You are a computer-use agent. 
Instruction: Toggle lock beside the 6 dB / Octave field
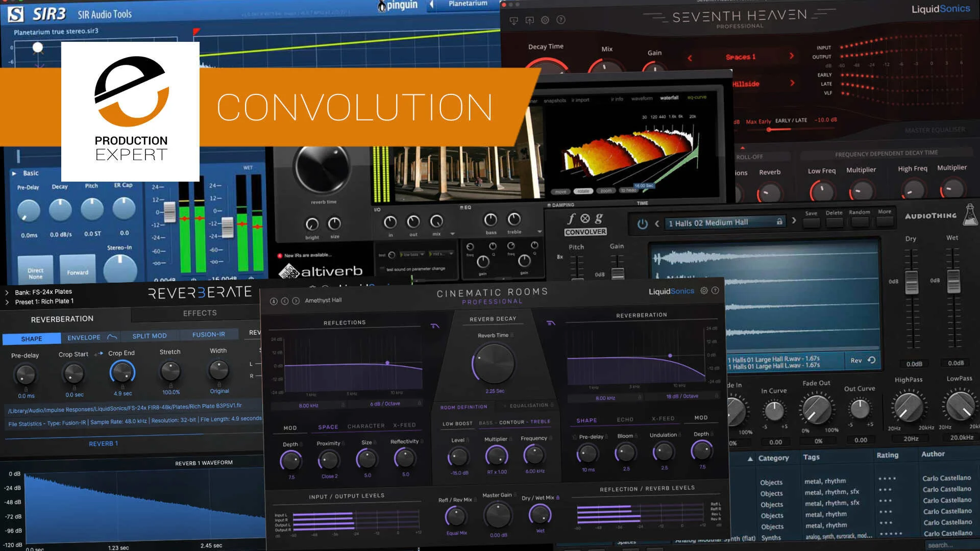click(x=420, y=403)
